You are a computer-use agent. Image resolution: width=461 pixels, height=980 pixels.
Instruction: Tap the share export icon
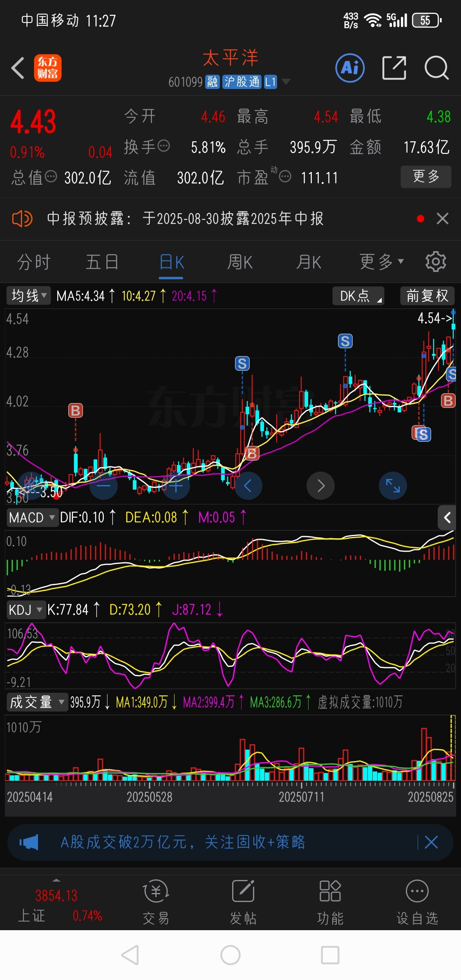[394, 68]
